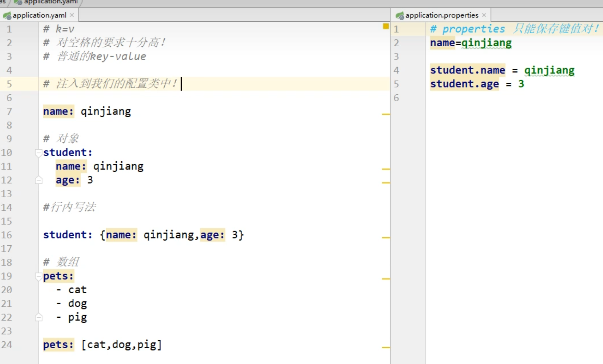Click the fold end marker beside age: 3
The height and width of the screenshot is (364, 603).
(38, 180)
